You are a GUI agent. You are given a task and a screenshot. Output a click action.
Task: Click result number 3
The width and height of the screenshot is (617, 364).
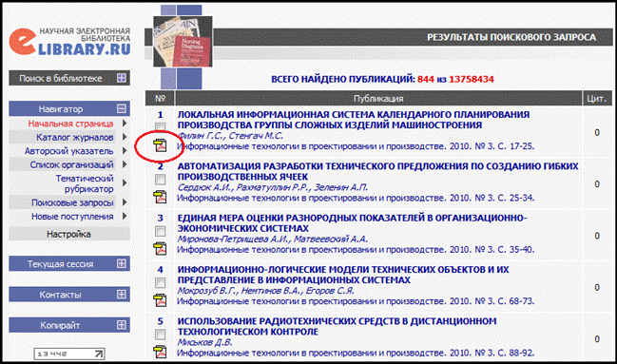pos(160,218)
